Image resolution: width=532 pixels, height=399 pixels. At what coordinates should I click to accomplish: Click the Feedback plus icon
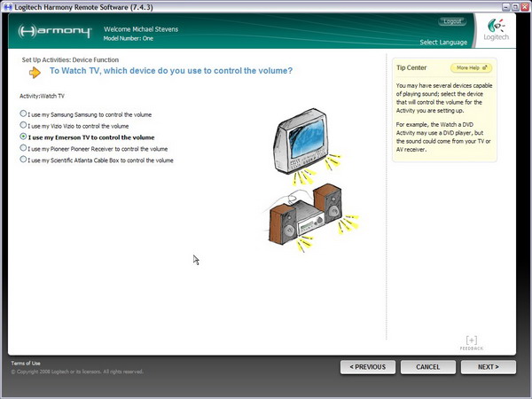(472, 340)
